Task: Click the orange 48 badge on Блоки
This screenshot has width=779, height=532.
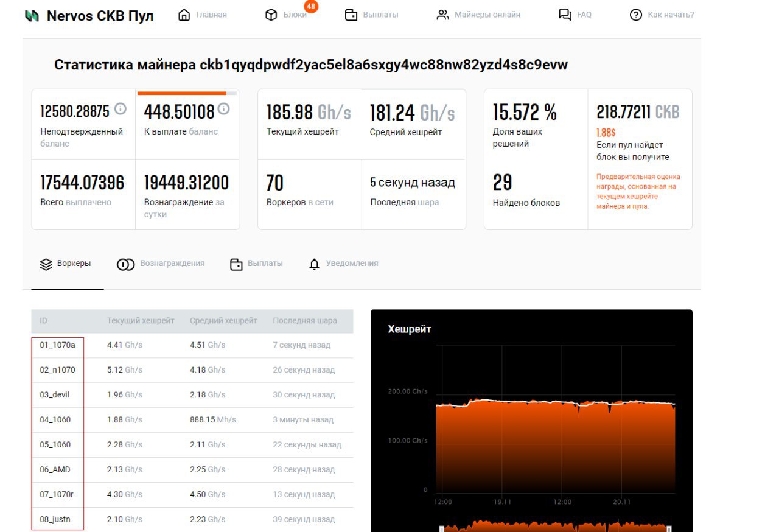Action: click(x=311, y=7)
